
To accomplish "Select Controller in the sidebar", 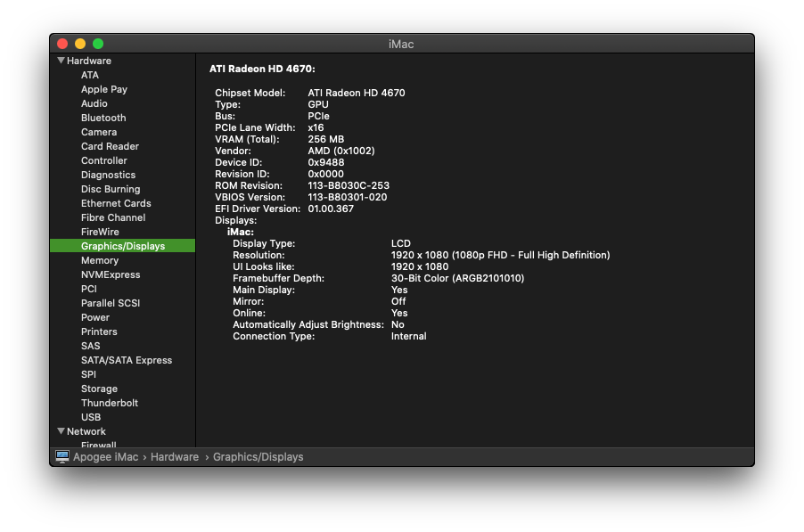I will [103, 160].
